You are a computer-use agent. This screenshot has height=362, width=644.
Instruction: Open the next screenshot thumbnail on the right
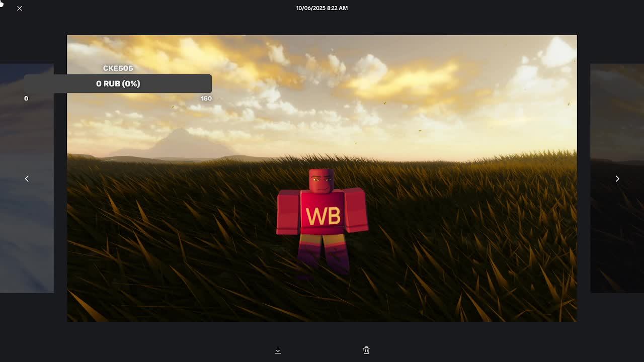coord(617,178)
